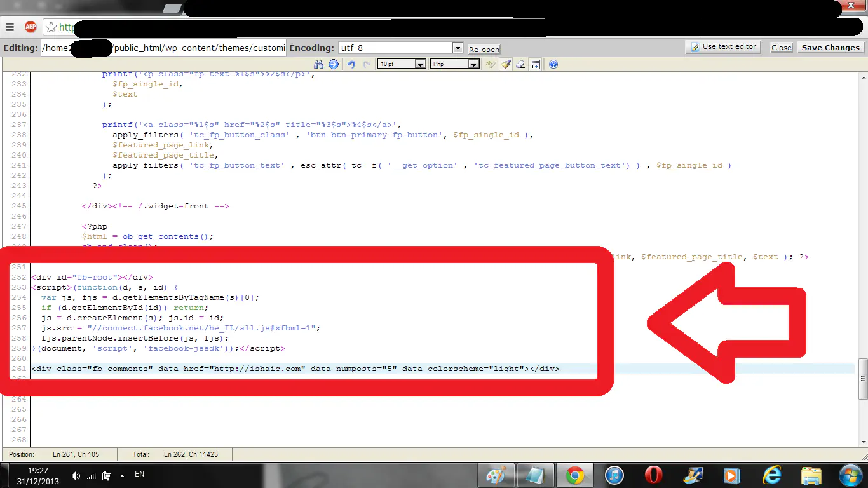Click the Close button beside Save Changes
The width and height of the screenshot is (868, 488).
coord(781,48)
